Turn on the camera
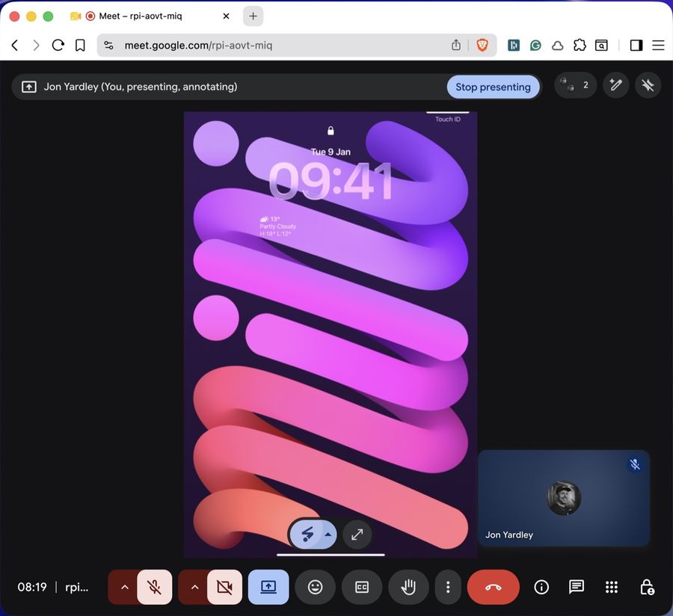This screenshot has height=616, width=673. (x=224, y=587)
